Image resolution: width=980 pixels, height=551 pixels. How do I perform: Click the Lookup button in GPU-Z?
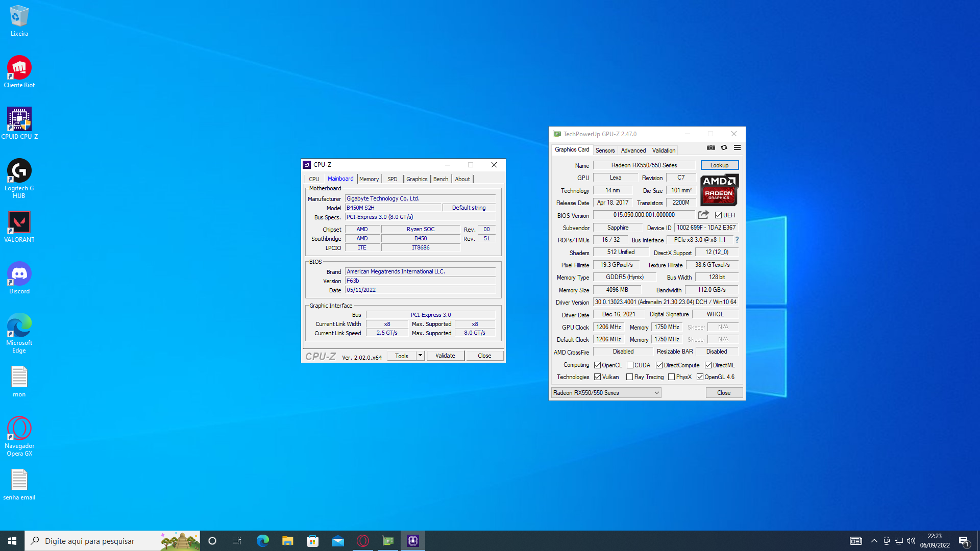point(719,165)
